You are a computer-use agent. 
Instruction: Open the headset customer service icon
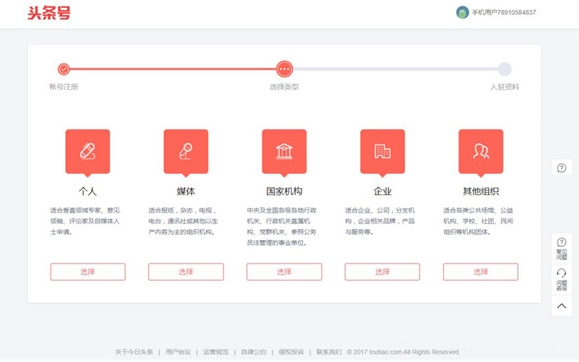(x=561, y=280)
